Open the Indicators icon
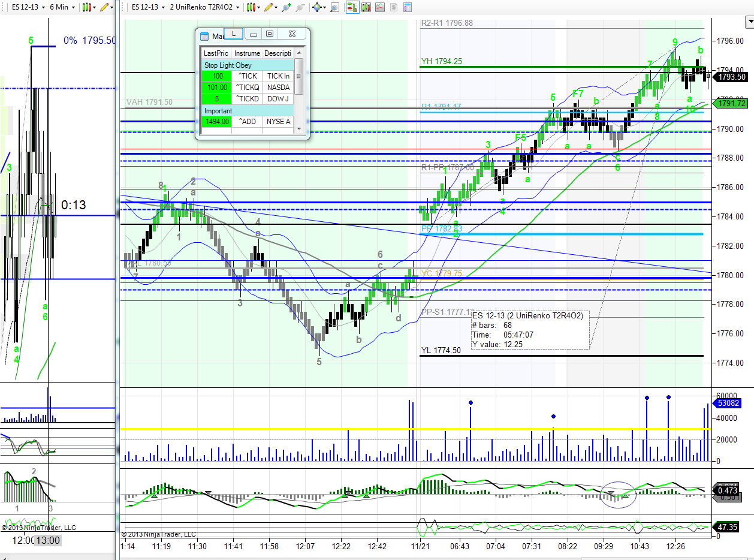 tap(379, 7)
